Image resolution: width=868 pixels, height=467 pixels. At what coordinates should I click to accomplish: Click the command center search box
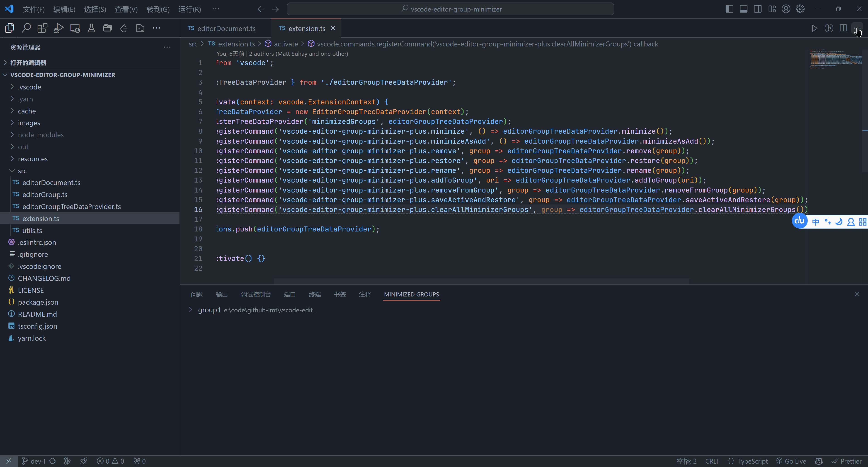click(450, 9)
